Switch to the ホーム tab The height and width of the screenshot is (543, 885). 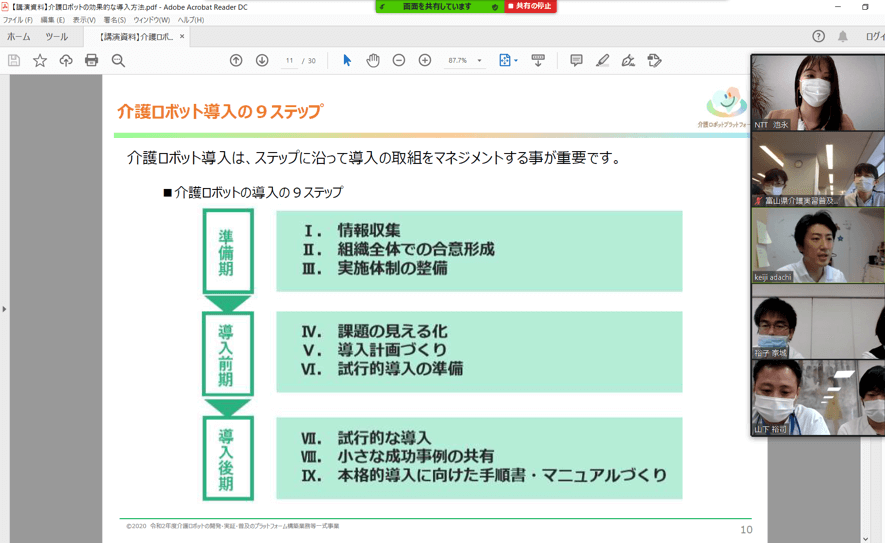[19, 37]
